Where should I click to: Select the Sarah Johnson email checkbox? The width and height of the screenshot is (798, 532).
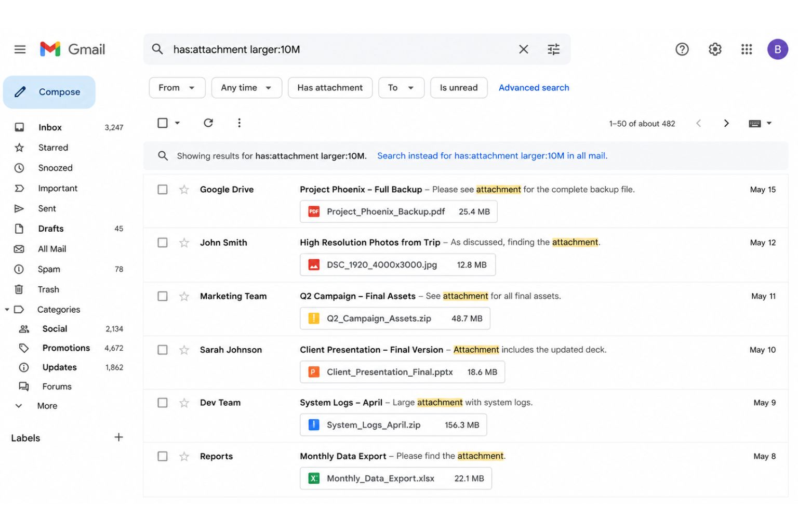pyautogui.click(x=163, y=350)
